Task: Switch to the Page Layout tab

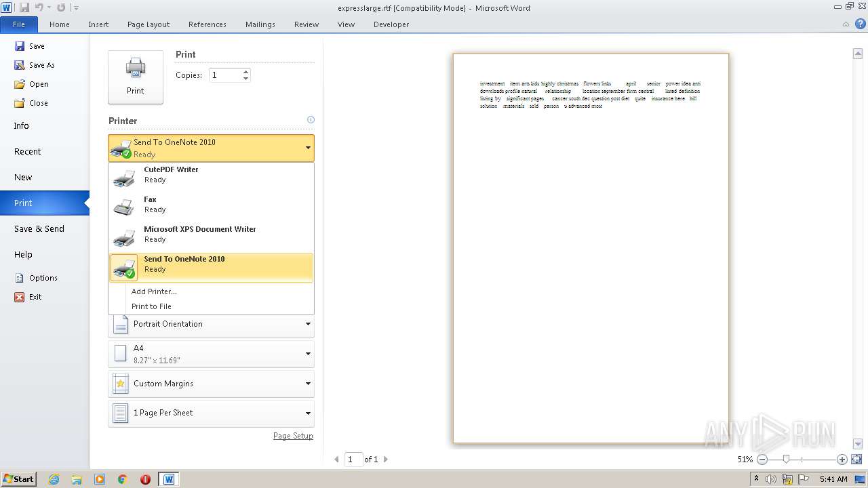Action: click(149, 24)
